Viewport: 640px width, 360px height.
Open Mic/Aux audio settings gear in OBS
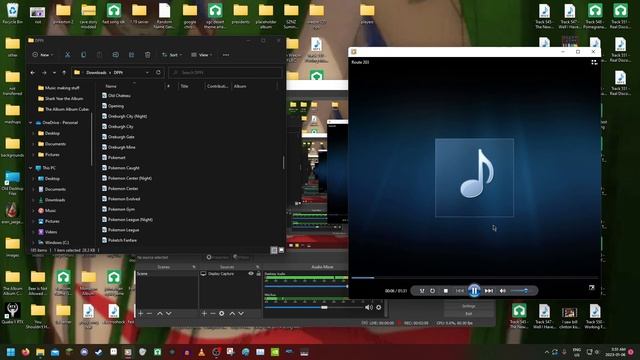pos(379,307)
